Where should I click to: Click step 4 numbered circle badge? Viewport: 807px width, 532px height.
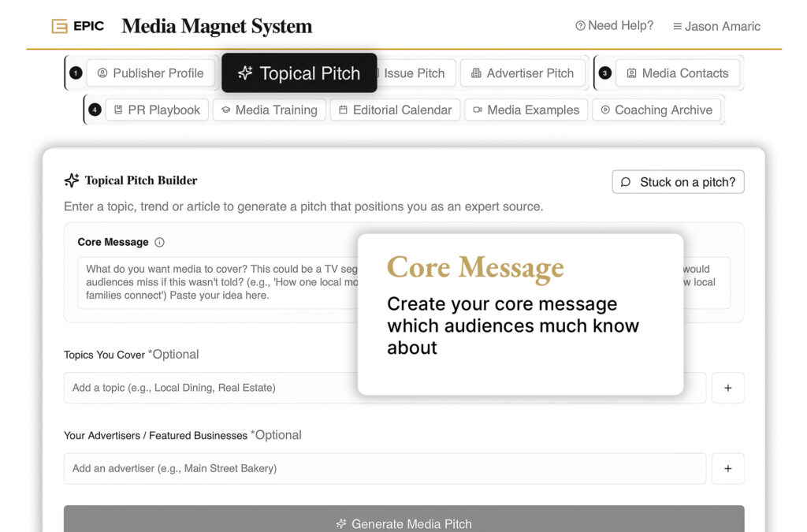tap(95, 110)
